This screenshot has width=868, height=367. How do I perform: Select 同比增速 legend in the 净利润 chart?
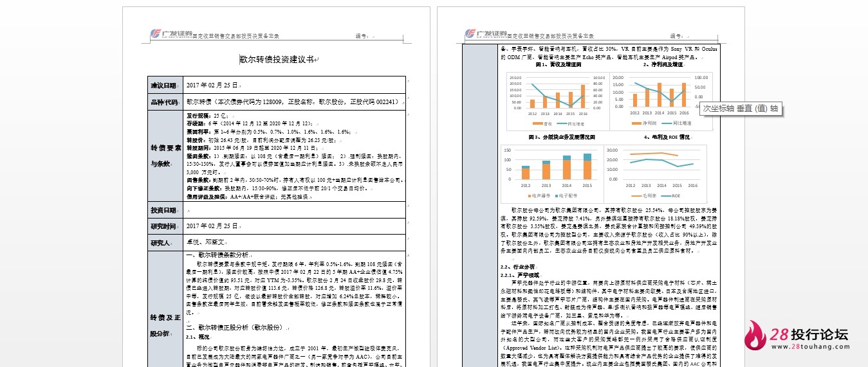pyautogui.click(x=678, y=123)
